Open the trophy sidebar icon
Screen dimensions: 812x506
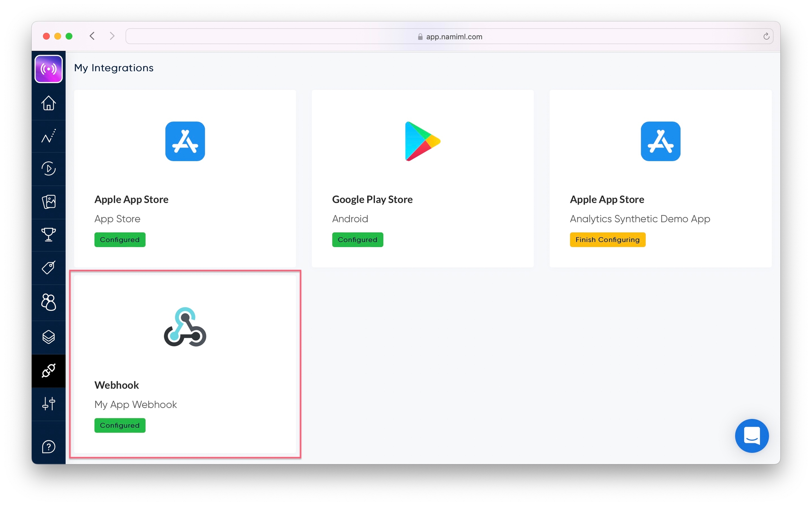[49, 234]
